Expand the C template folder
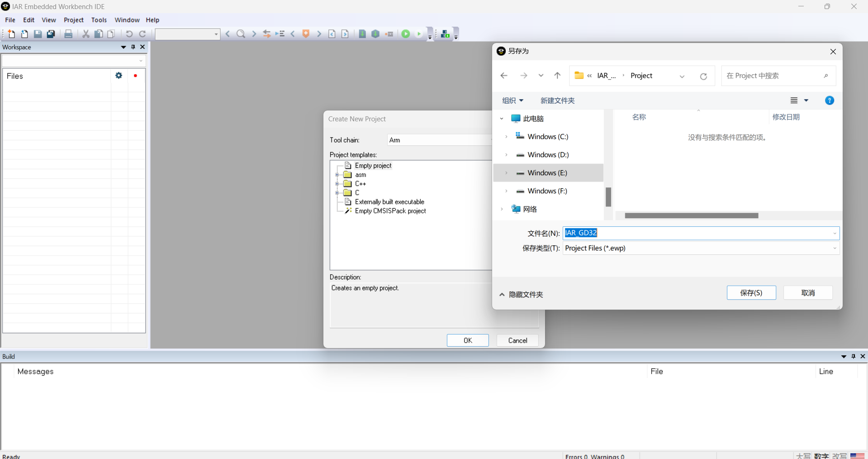Screen dimensions: 868x459 pyautogui.click(x=337, y=193)
